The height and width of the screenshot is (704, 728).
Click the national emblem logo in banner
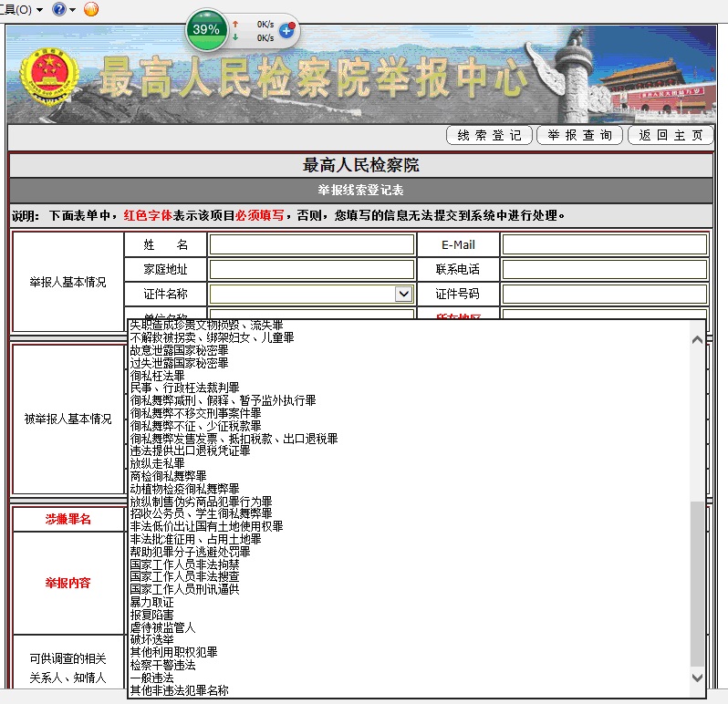point(43,75)
